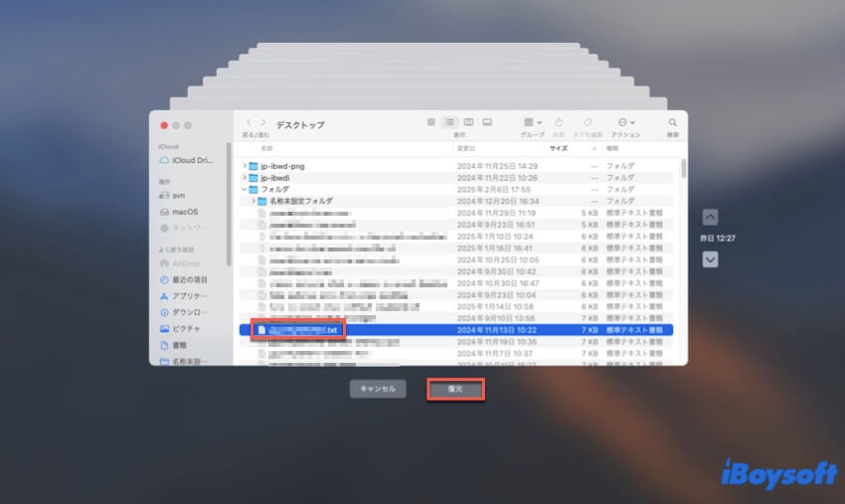845x504 pixels.
Task: Select macOS volume in sidebar
Action: [185, 212]
